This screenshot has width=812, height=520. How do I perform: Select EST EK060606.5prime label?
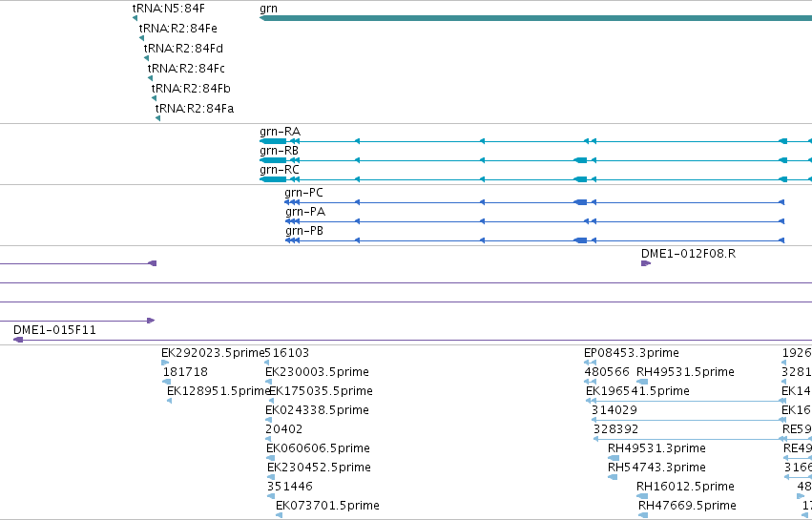318,448
